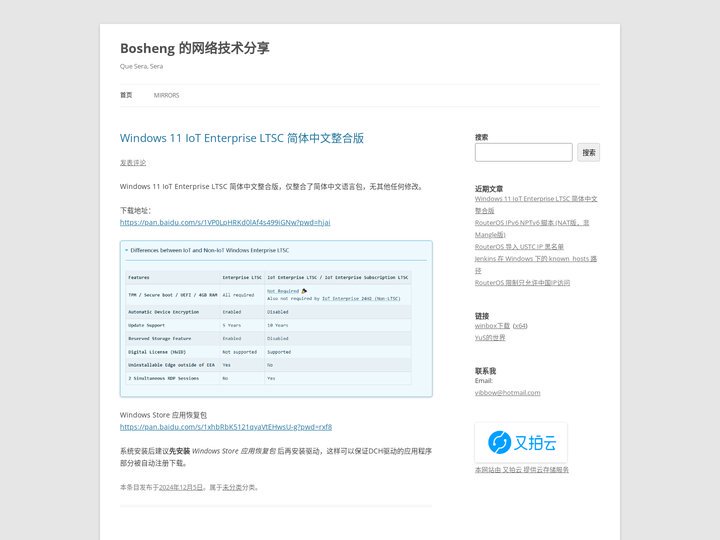
Task: Open recent post RouterOS 限制只允许中国IP访问
Action: (522, 282)
